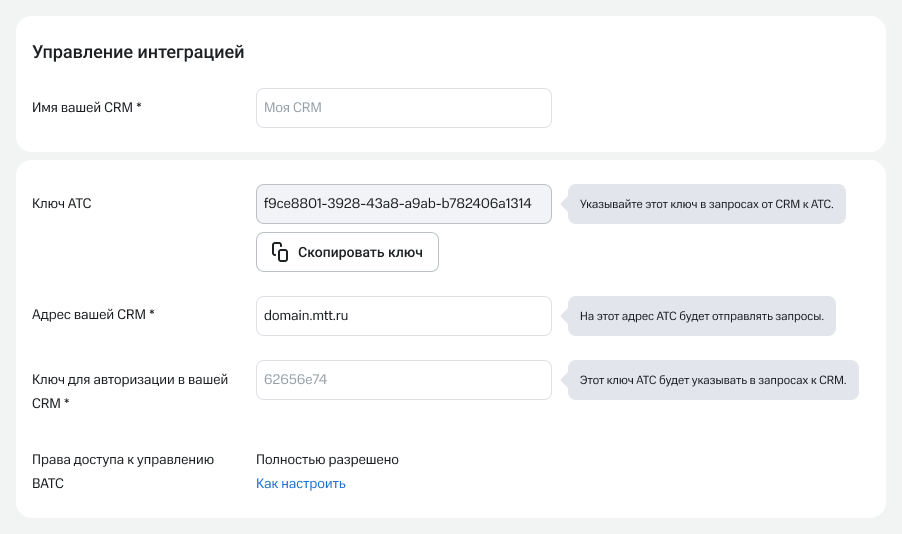This screenshot has width=902, height=534.
Task: Click the Ключ АТС label
Action: click(62, 204)
